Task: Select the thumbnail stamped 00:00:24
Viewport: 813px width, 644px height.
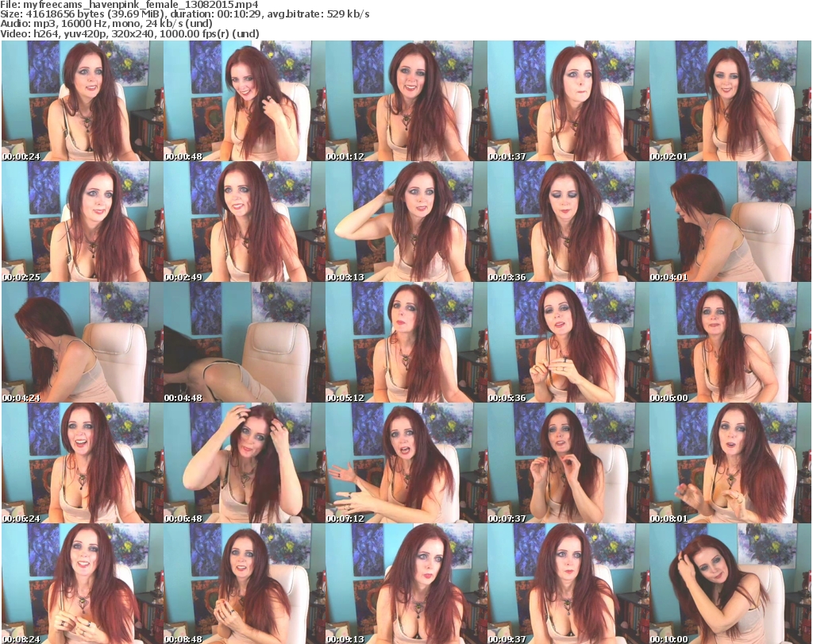Action: pos(83,101)
